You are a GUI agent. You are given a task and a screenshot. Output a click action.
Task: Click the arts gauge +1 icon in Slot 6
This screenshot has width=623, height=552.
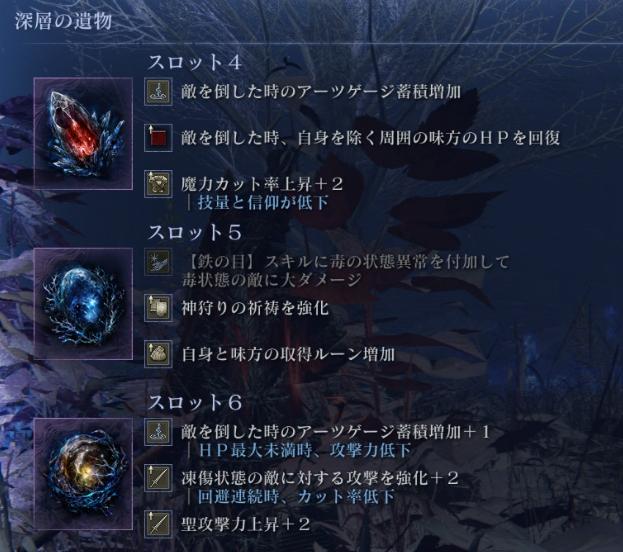(158, 432)
